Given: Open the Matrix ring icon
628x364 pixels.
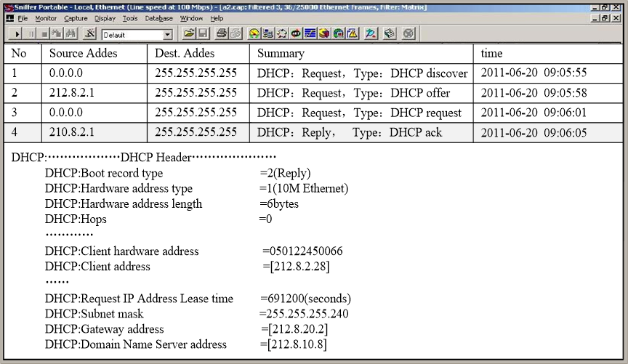Looking at the screenshot, I should click(282, 33).
